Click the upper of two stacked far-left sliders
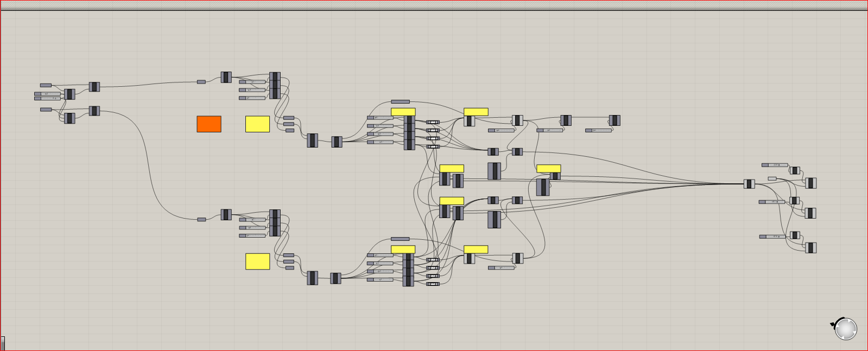Image resolution: width=868 pixels, height=351 pixels. click(x=48, y=94)
